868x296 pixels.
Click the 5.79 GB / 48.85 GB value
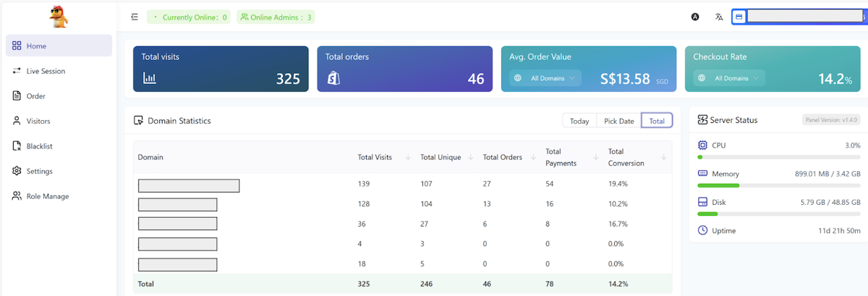(x=829, y=202)
